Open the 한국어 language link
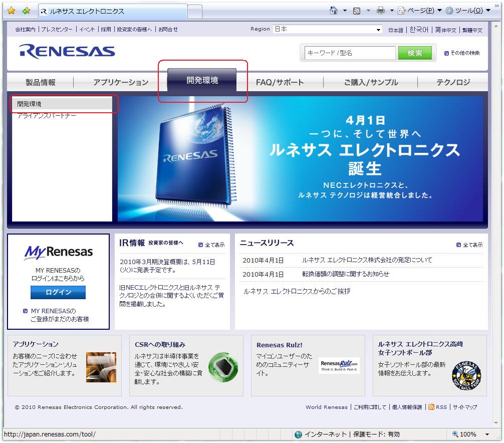The height and width of the screenshot is (443, 504). [x=419, y=30]
